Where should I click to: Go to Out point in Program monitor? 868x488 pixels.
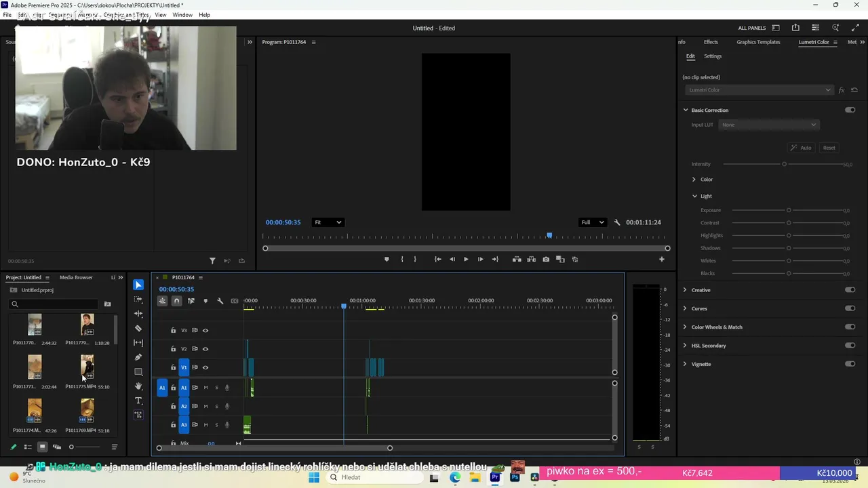[x=495, y=260]
